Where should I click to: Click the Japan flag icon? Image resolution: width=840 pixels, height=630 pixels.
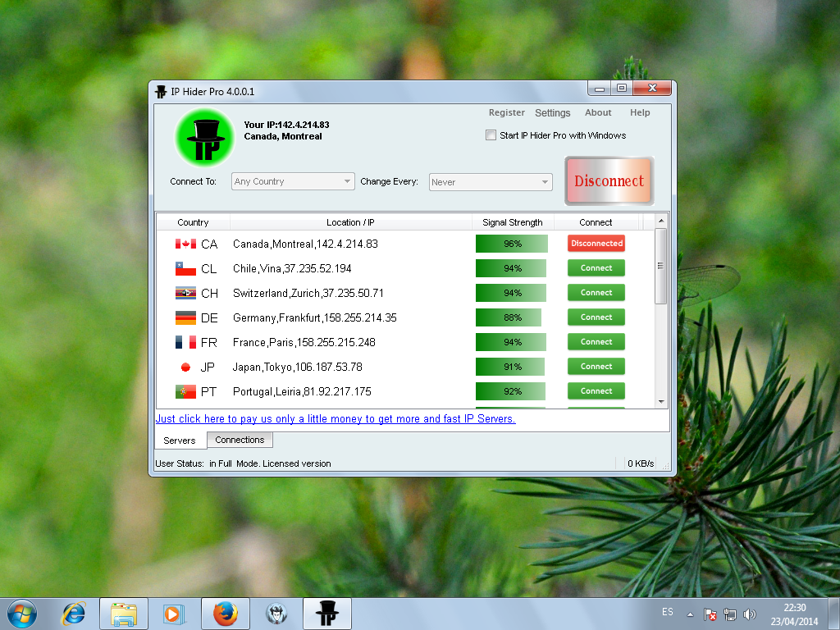tap(185, 367)
